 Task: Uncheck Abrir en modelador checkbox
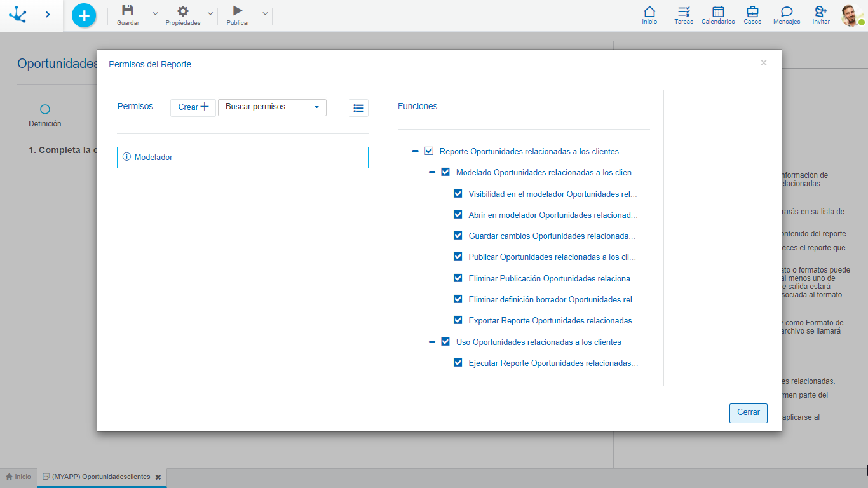(458, 215)
